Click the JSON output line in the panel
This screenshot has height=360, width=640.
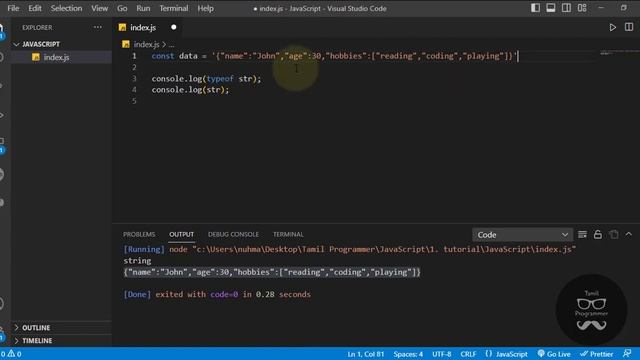click(x=272, y=272)
